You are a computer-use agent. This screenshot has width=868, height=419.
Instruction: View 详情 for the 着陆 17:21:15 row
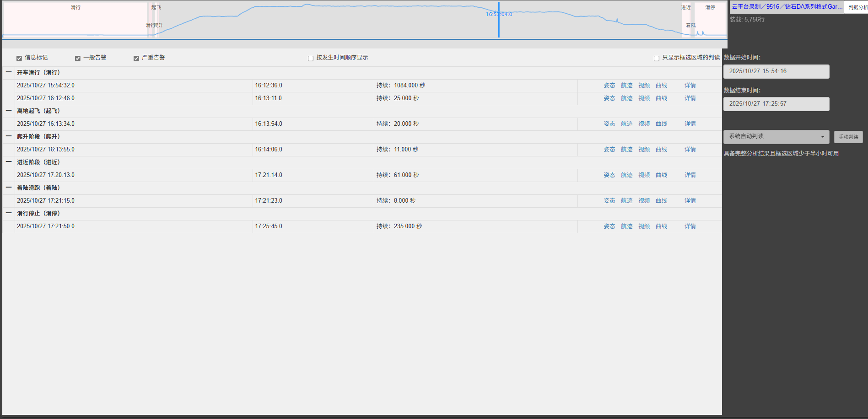[690, 201]
